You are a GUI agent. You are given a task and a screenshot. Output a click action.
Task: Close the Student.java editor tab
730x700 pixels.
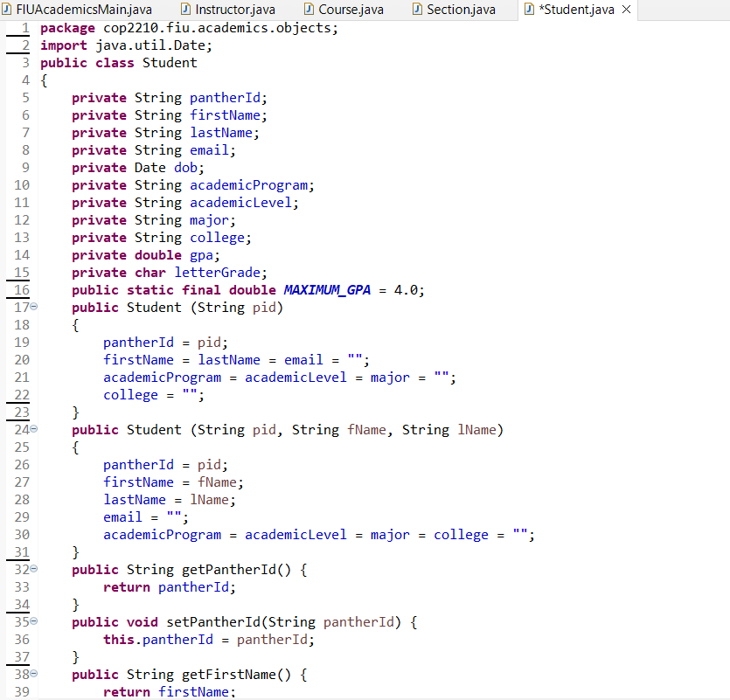pyautogui.click(x=627, y=10)
